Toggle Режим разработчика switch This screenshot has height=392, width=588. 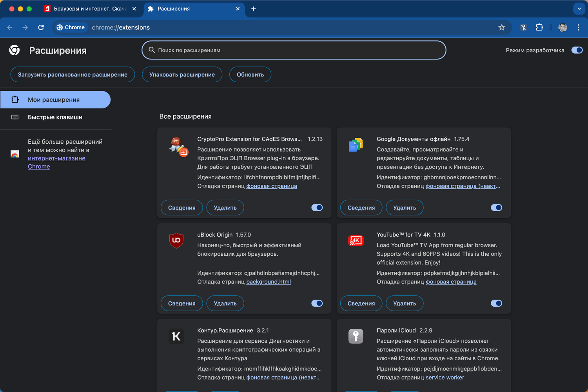(x=577, y=50)
